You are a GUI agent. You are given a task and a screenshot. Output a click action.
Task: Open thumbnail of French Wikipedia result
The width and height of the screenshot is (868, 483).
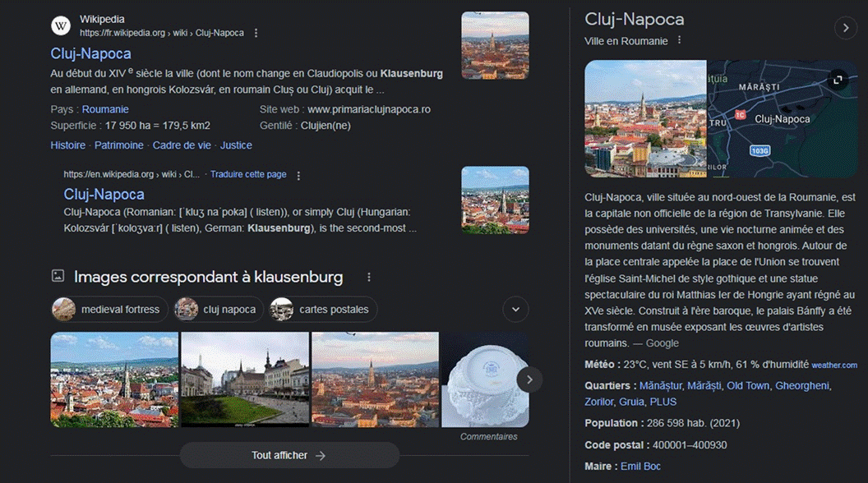pyautogui.click(x=496, y=45)
